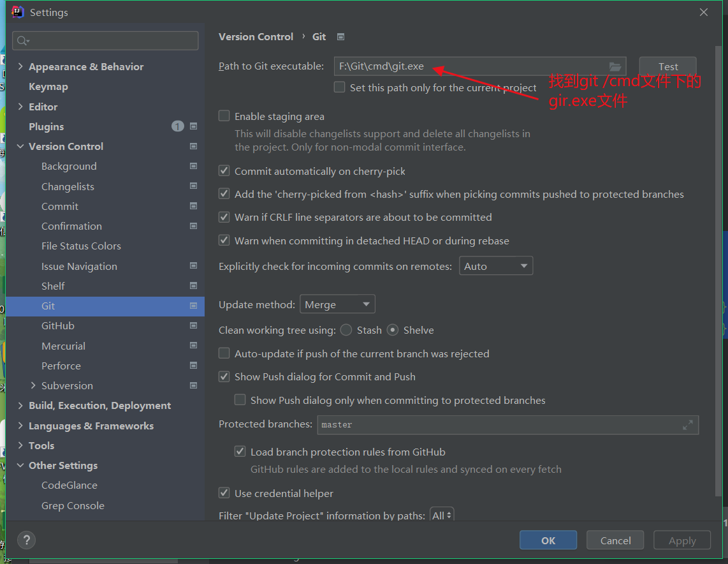Select the Shelve radio button
Screen dimensions: 728x564
click(x=393, y=330)
